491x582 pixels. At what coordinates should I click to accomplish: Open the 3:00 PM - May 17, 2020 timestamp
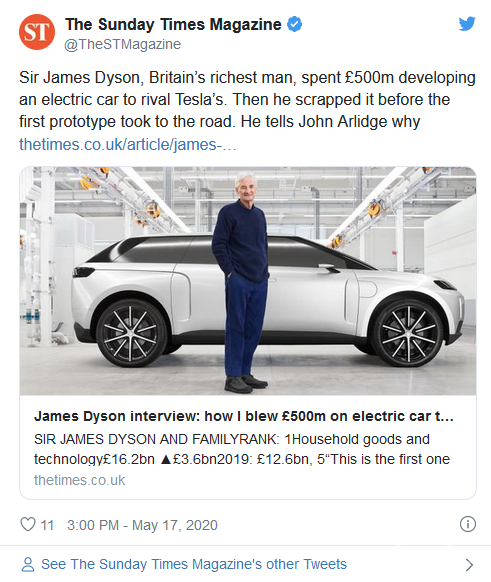pyautogui.click(x=142, y=525)
